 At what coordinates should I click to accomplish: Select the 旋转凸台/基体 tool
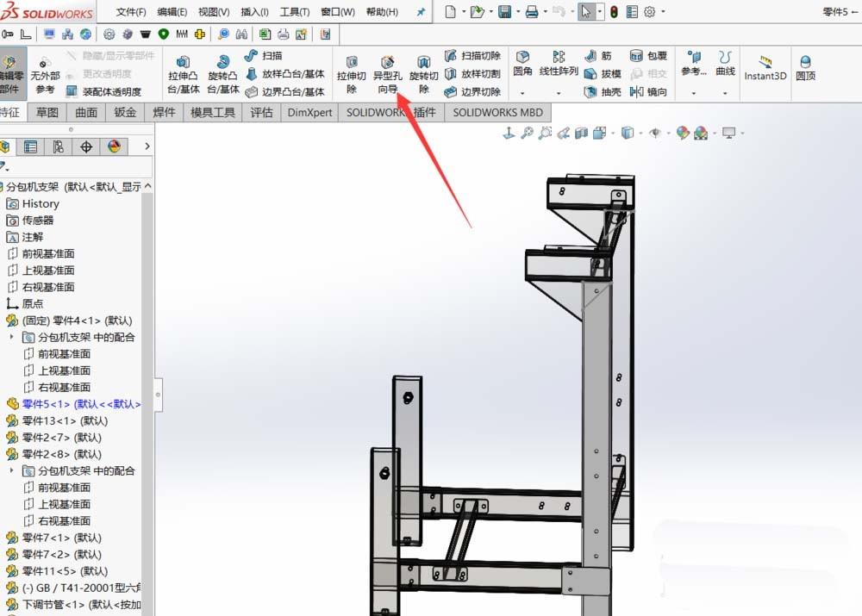(x=222, y=73)
